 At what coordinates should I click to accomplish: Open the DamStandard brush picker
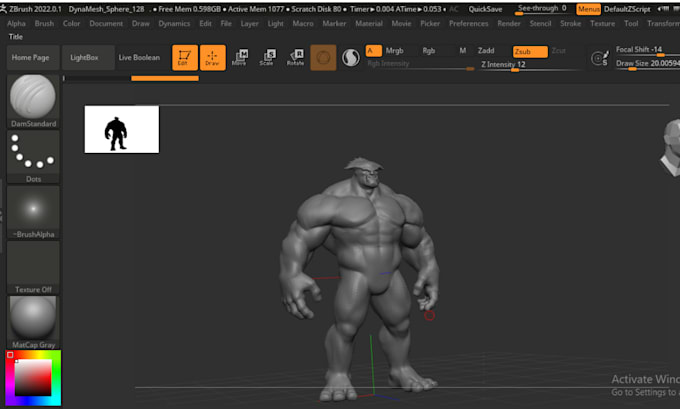[33, 101]
